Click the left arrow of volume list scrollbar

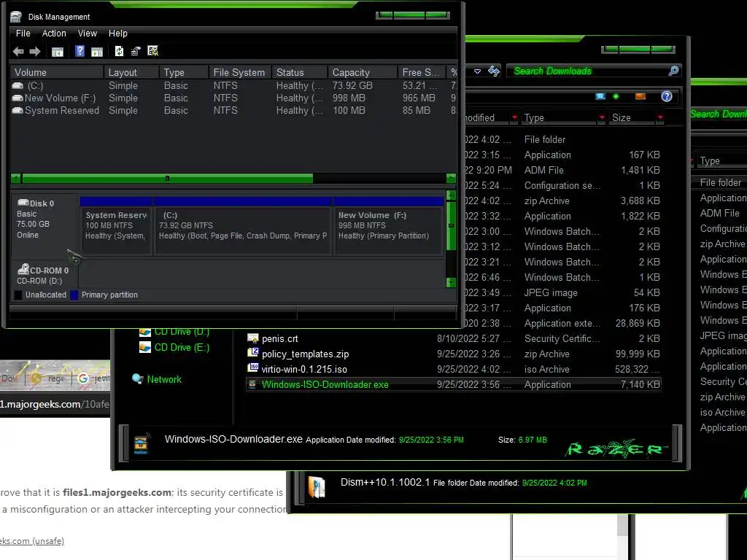16,179
